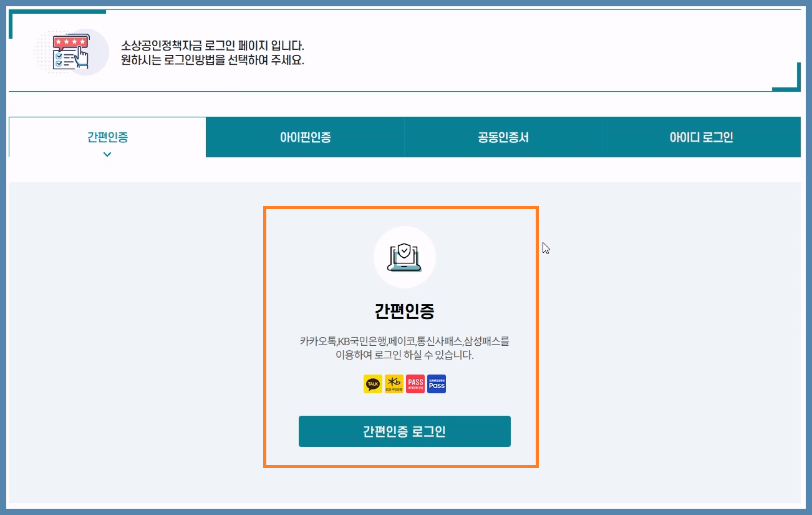
Task: Click the description line starting with 카카오톡
Action: [x=404, y=341]
